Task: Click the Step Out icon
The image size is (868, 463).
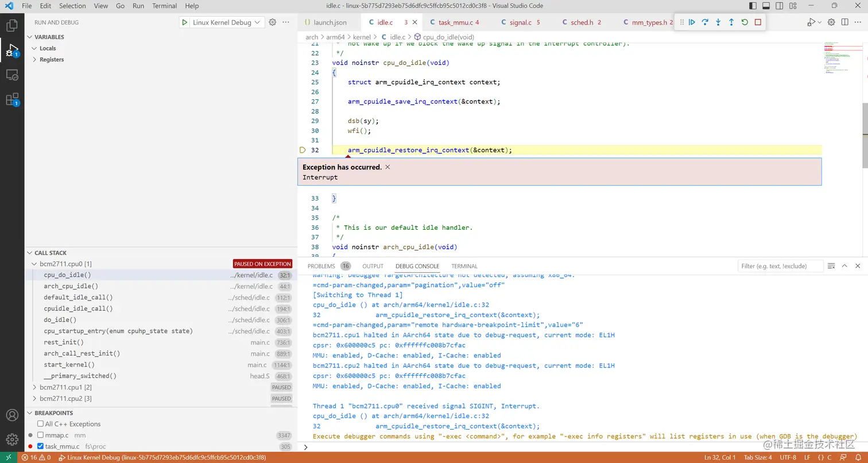Action: pyautogui.click(x=730, y=22)
